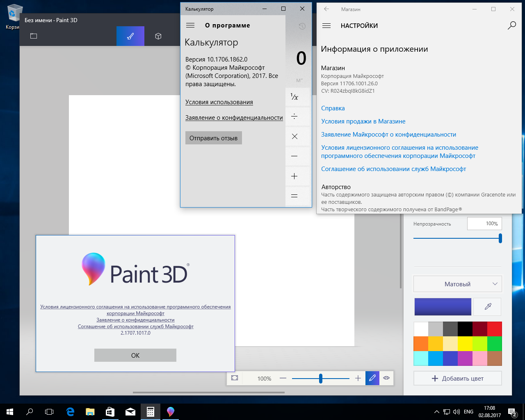Select the white color swatch

(421, 329)
